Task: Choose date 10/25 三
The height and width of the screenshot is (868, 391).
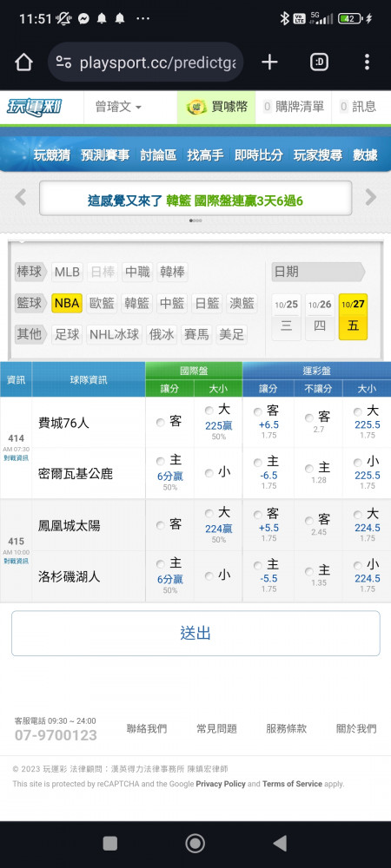Action: [287, 317]
